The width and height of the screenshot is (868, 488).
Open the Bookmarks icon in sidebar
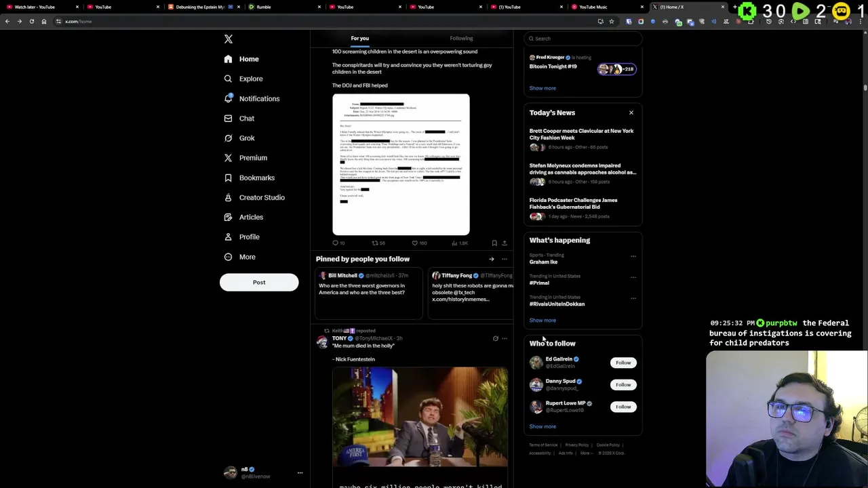(x=229, y=178)
